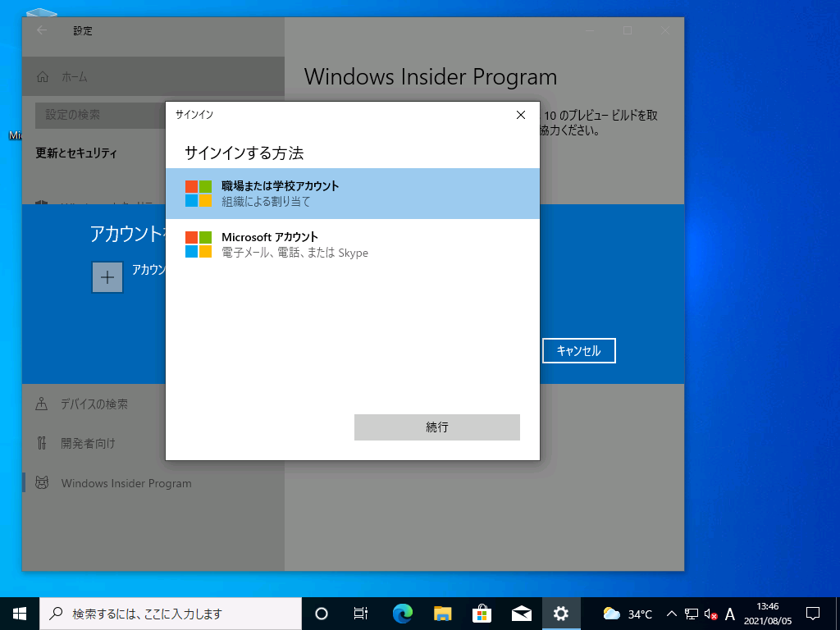Open Cortana from taskbar
Image resolution: width=840 pixels, height=630 pixels.
click(322, 614)
